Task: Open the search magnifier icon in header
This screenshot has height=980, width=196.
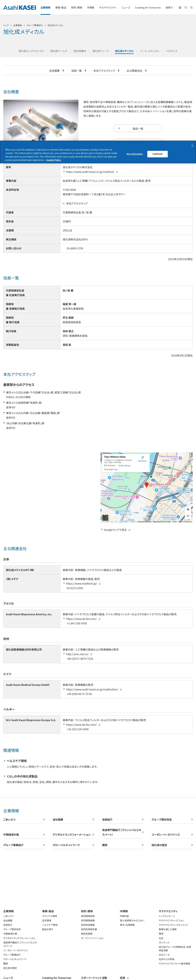Action: click(191, 8)
